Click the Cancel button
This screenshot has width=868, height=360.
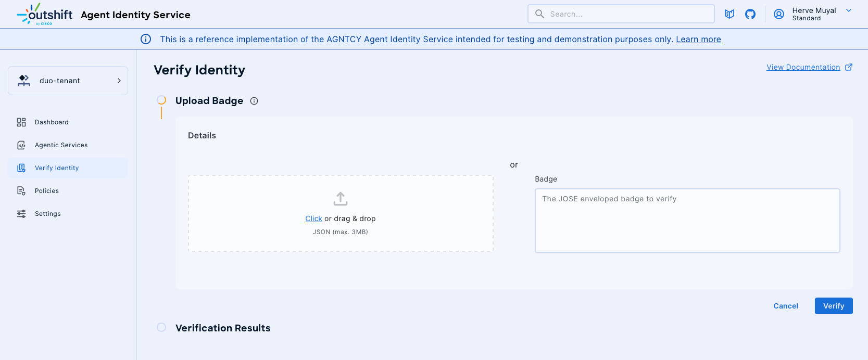[x=785, y=306]
